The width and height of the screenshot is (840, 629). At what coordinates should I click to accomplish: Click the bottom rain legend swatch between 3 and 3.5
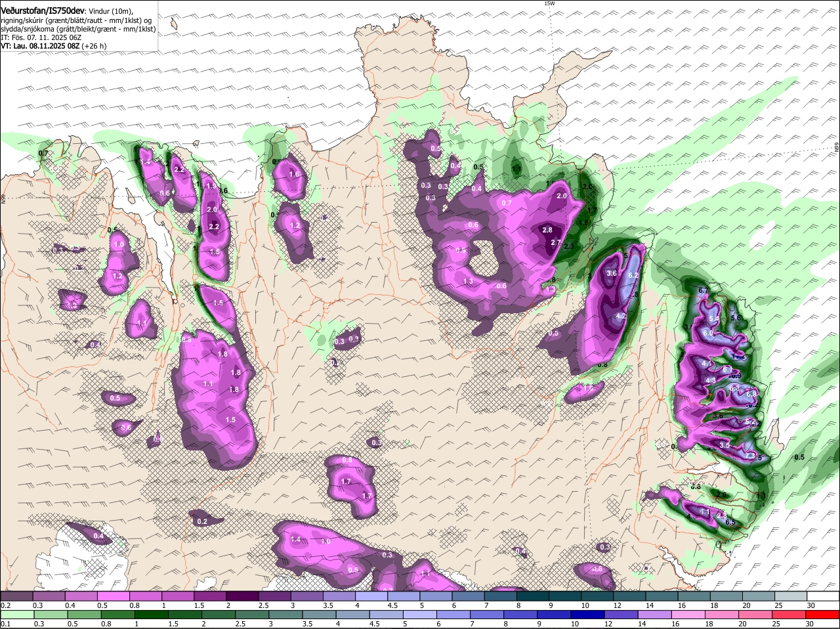click(x=286, y=615)
